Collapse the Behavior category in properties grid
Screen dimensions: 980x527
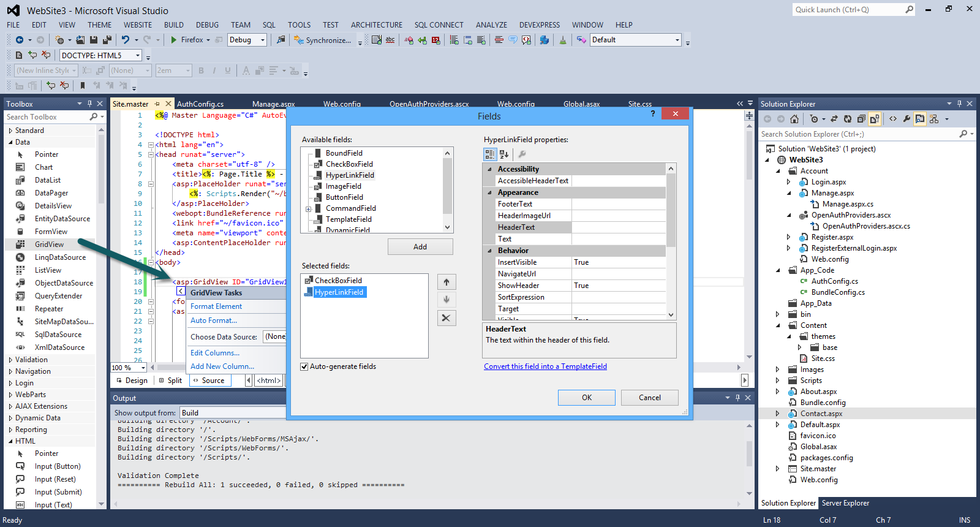point(489,251)
